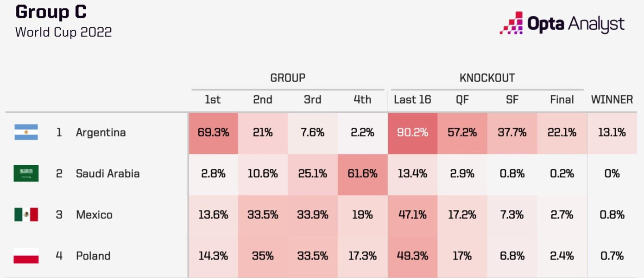Click the Mexico team name
The width and height of the screenshot is (644, 278).
click(x=94, y=215)
